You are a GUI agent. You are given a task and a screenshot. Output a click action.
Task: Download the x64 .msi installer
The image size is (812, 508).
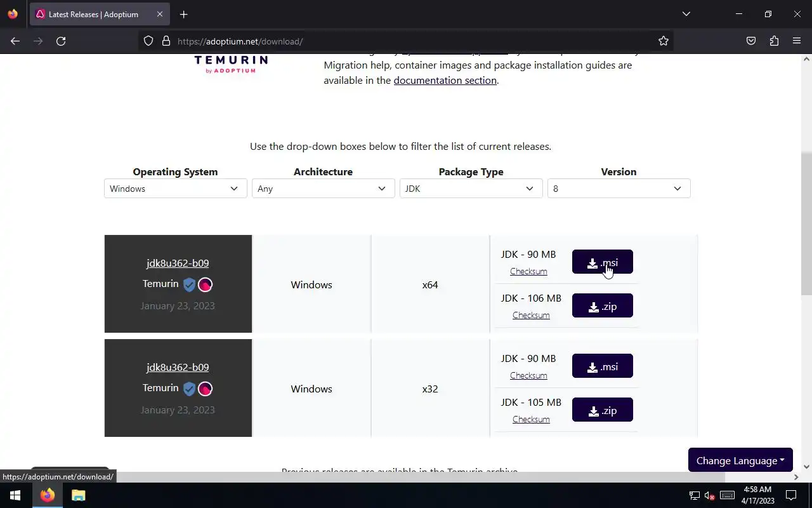(602, 262)
